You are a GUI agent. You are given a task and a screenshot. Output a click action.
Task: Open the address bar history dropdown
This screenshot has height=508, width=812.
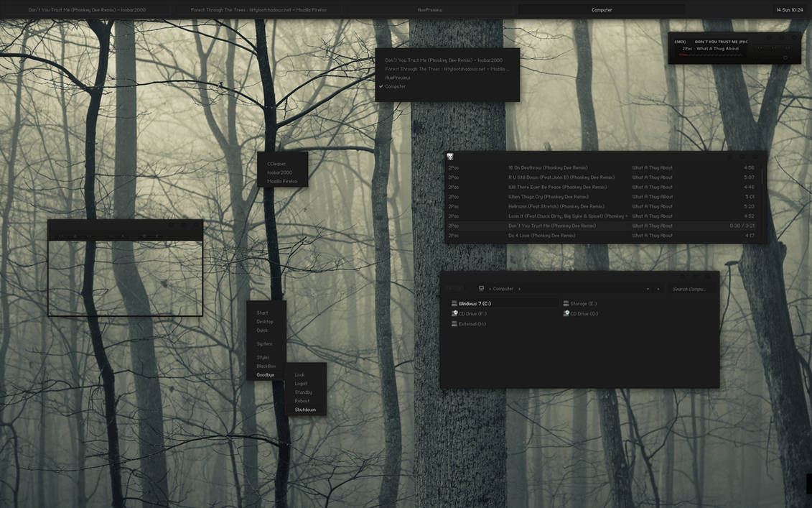pyautogui.click(x=648, y=289)
